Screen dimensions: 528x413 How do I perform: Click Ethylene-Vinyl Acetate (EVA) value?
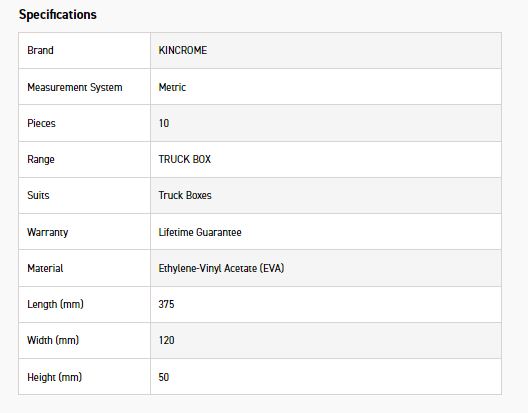(x=222, y=268)
